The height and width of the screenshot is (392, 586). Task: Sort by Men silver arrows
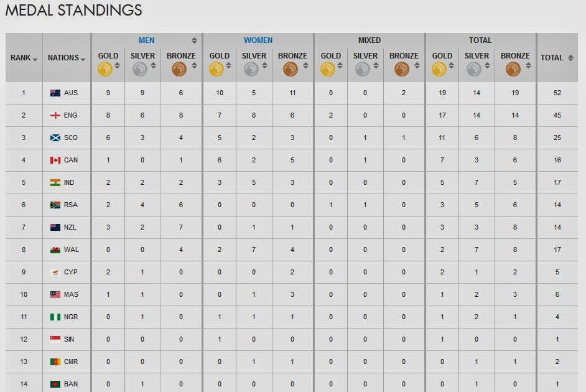[x=153, y=66]
